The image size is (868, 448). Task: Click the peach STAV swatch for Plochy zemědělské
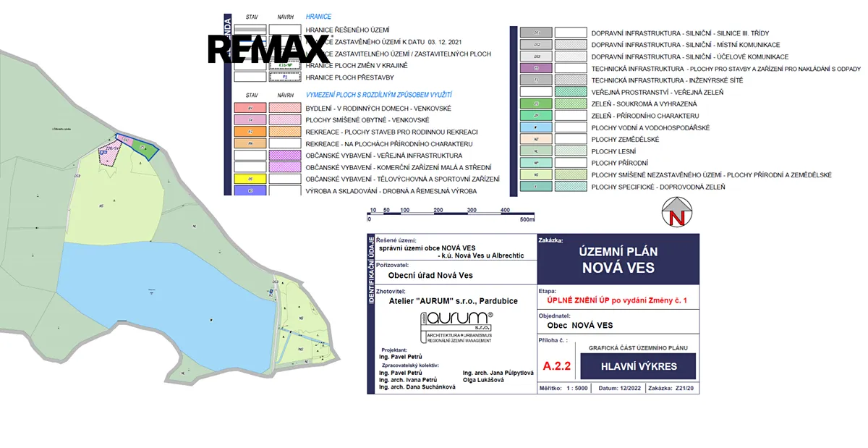536,139
